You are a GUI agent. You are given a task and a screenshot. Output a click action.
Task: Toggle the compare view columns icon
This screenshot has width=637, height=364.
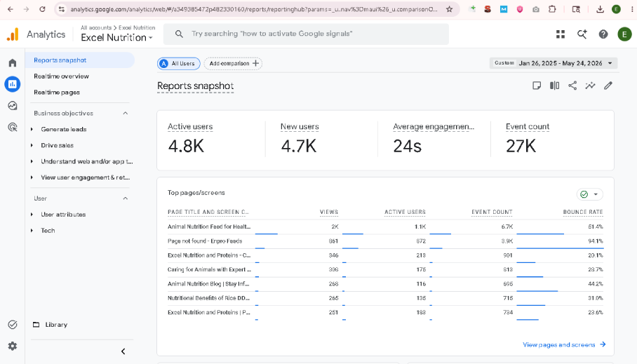click(x=554, y=86)
